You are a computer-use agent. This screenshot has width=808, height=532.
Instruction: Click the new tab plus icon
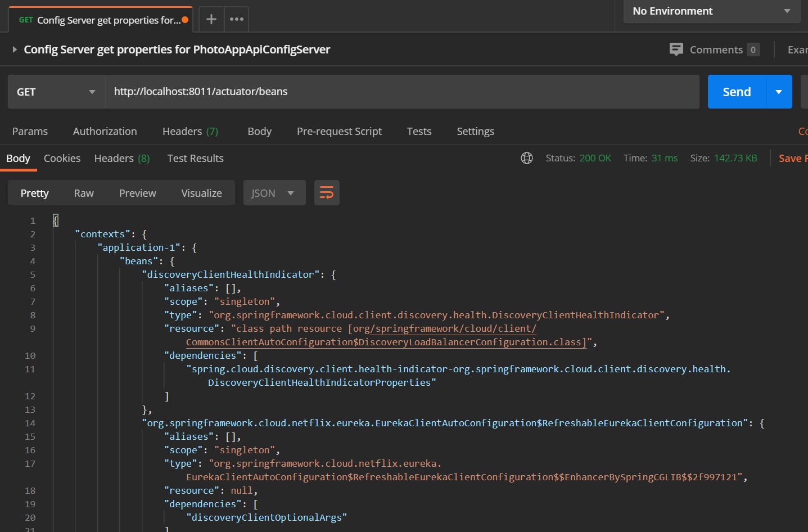point(211,19)
